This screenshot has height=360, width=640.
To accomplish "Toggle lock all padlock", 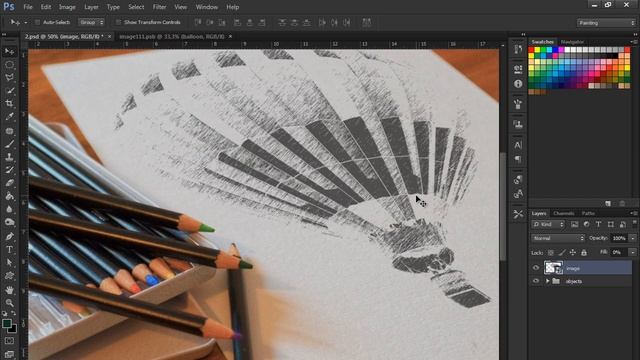I will click(x=584, y=253).
